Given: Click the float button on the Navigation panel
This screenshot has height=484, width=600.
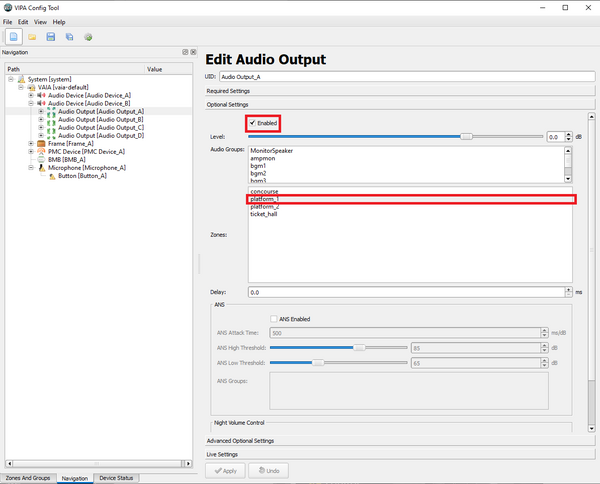Looking at the screenshot, I should (x=184, y=52).
